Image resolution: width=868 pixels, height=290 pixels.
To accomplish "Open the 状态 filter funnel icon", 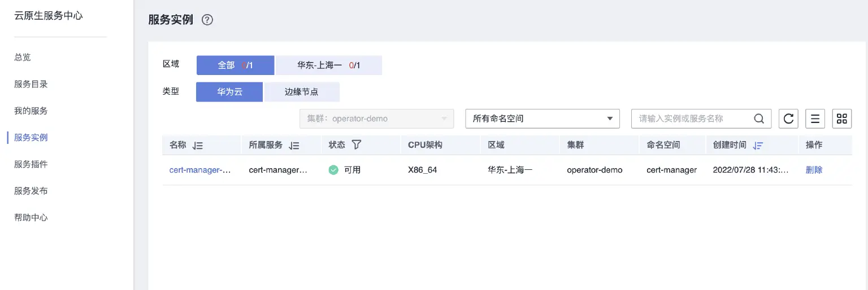I will (356, 145).
